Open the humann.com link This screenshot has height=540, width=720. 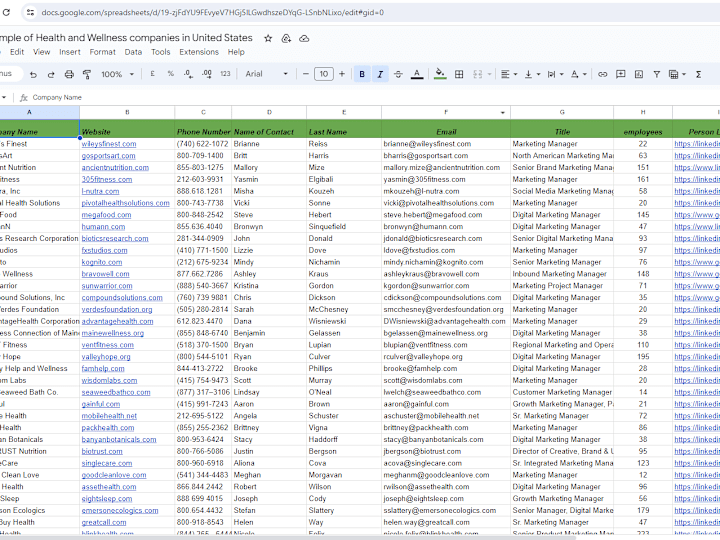point(103,227)
